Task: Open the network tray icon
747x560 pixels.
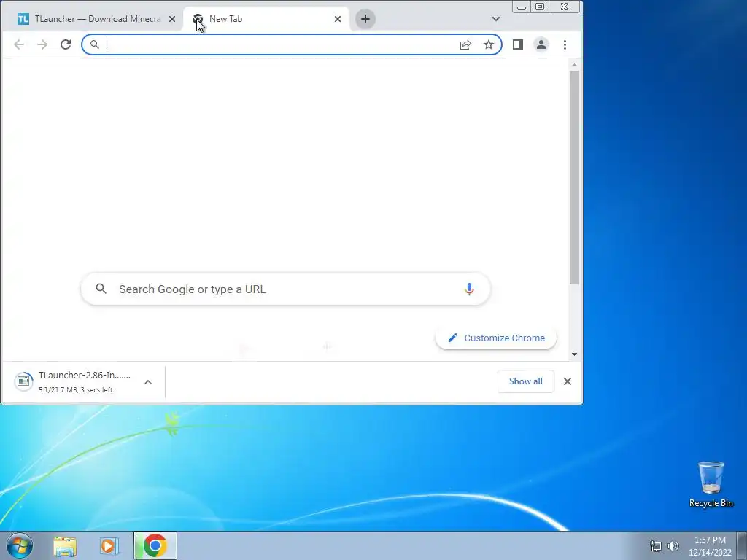Action: coord(656,546)
